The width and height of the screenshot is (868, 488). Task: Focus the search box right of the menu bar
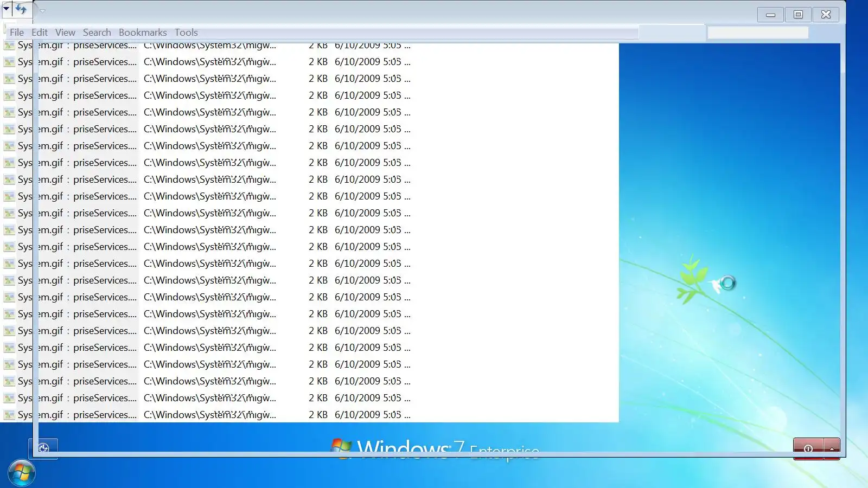(x=758, y=33)
